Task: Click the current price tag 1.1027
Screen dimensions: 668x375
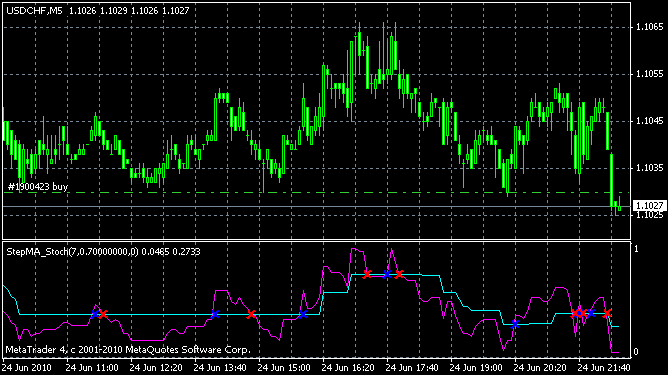Action: click(x=649, y=206)
